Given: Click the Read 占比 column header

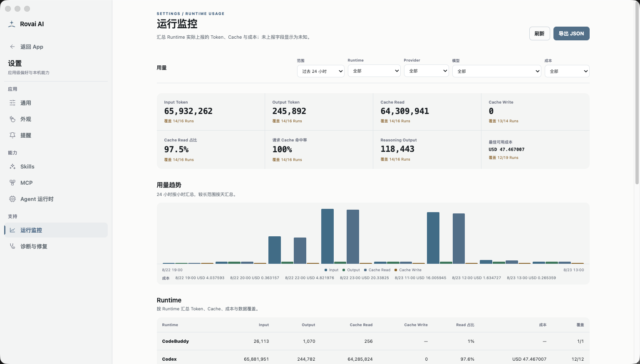Looking at the screenshot, I should pyautogui.click(x=465, y=325).
